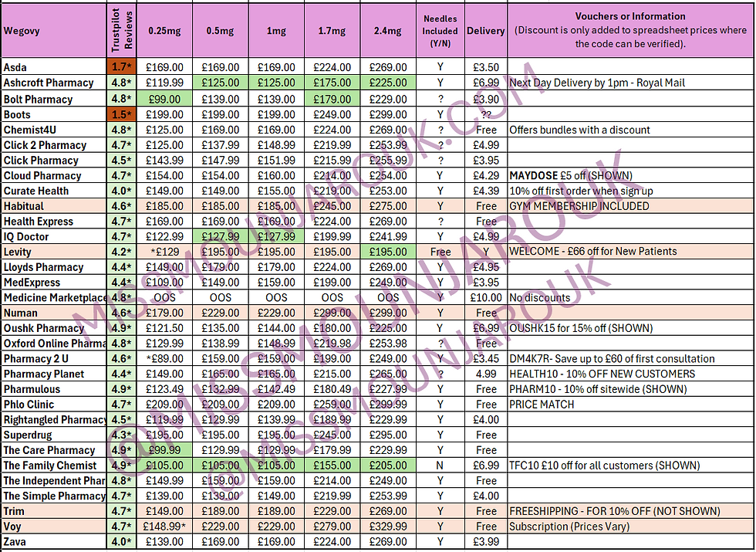
Task: Click Zava's £3.99 delivery cell
Action: pos(486,542)
